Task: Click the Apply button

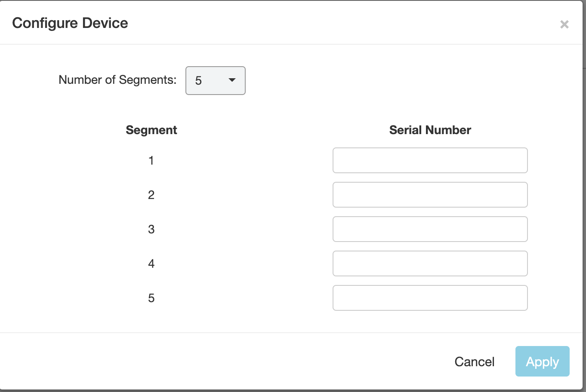Action: click(543, 361)
